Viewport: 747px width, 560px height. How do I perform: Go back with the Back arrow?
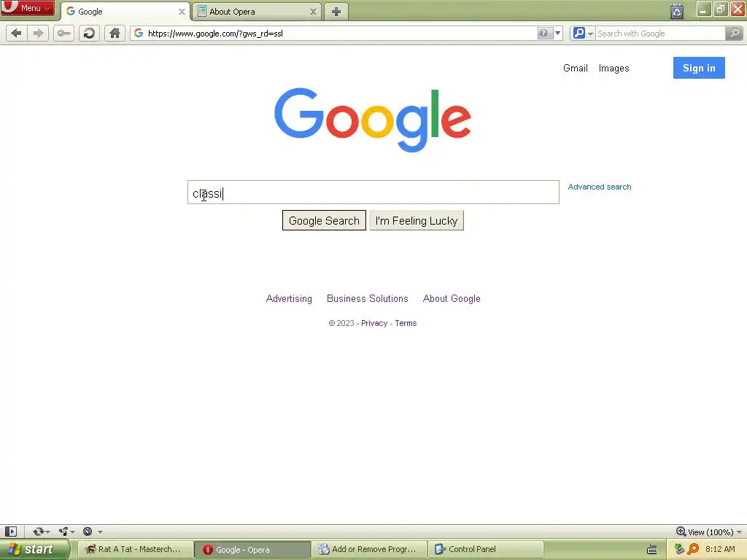16,34
